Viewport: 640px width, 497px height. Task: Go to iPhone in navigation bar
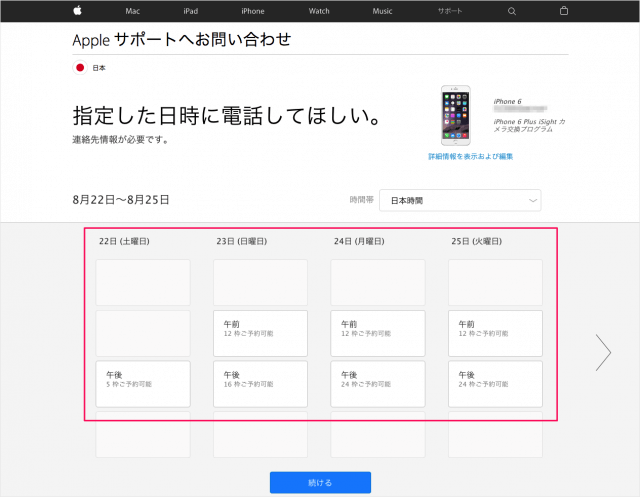[x=253, y=11]
